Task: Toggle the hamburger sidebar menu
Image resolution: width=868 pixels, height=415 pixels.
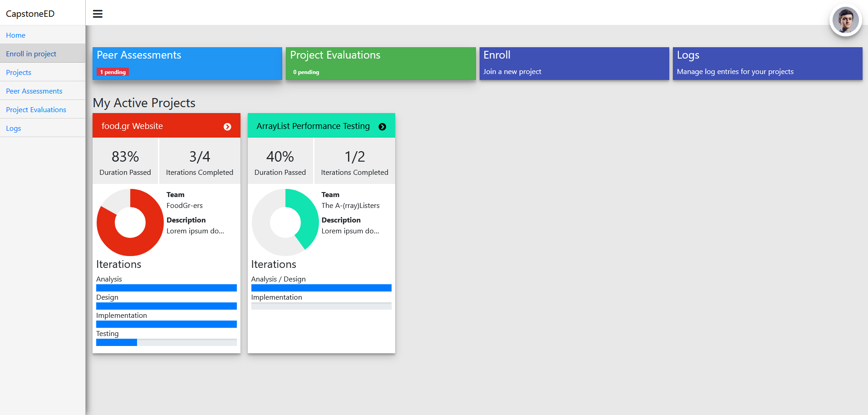Action: 98,14
